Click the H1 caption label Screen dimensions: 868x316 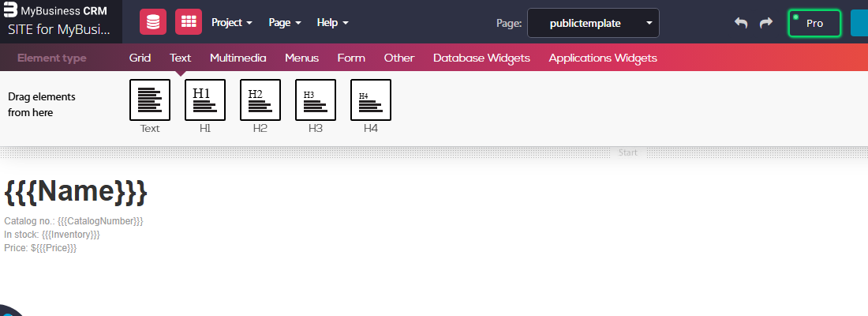(x=205, y=128)
